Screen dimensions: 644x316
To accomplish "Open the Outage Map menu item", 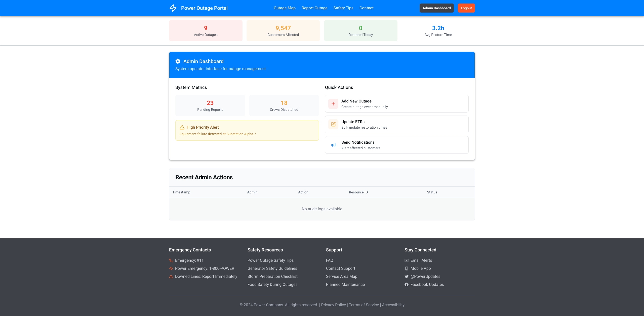I will [x=285, y=8].
